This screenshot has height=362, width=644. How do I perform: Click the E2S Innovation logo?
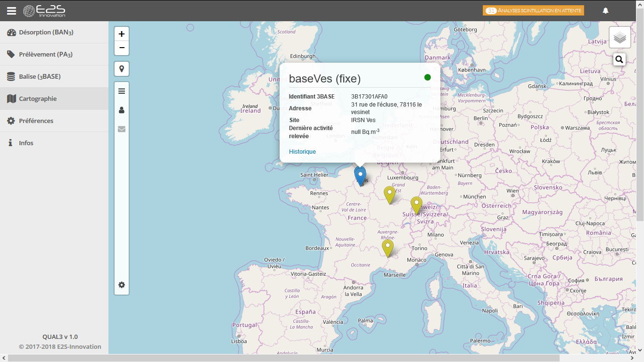tap(44, 10)
